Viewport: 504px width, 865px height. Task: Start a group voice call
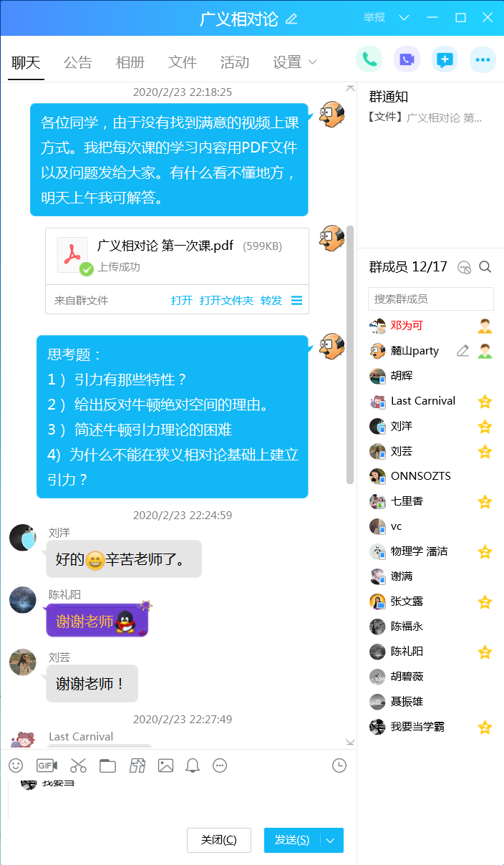click(369, 59)
